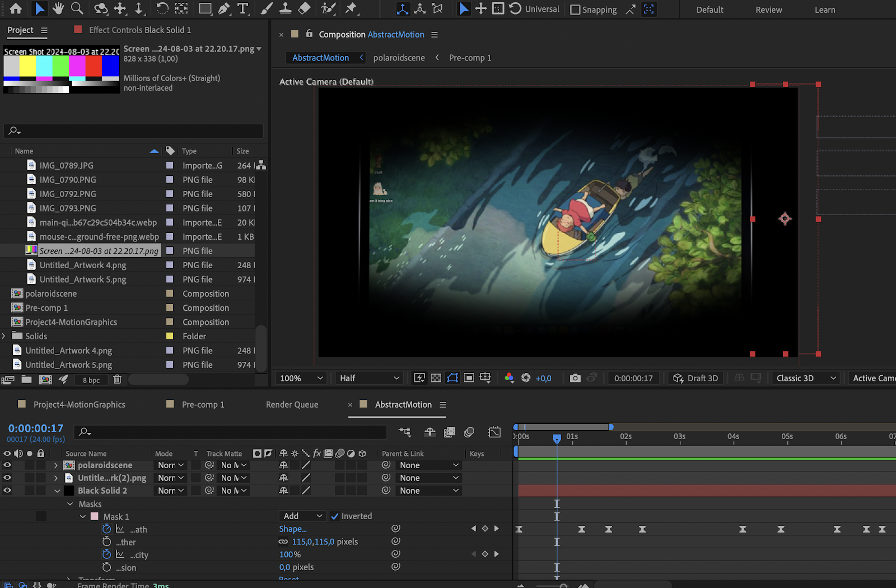Viewport: 896px width, 588px height.
Task: Hide the Untitle...rk(2).png layer
Action: (x=7, y=478)
